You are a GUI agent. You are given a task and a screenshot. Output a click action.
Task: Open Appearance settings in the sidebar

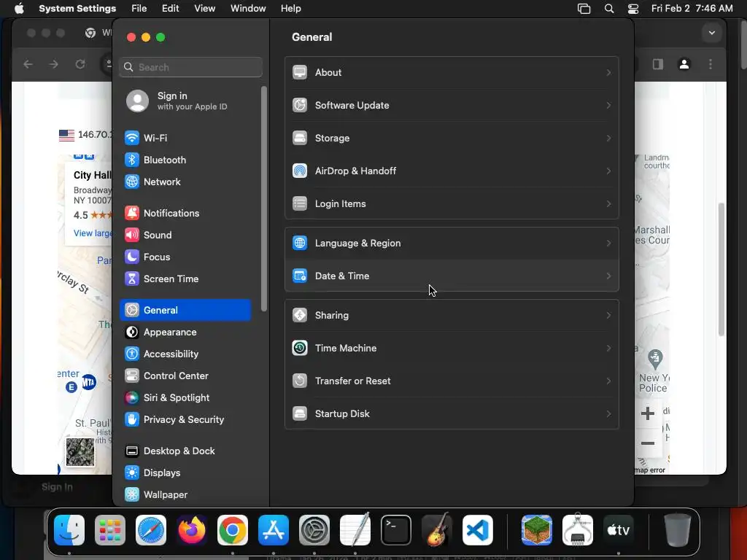[185, 332]
